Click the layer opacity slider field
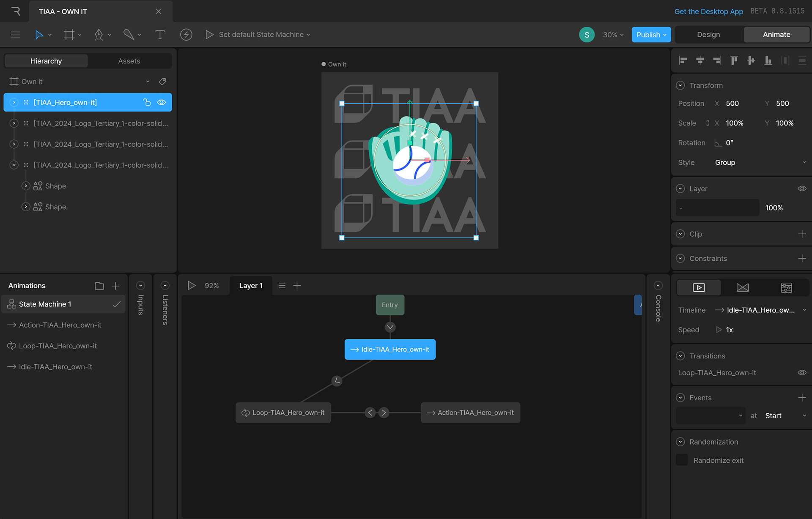Screen dimensions: 812x519 pyautogui.click(x=717, y=208)
